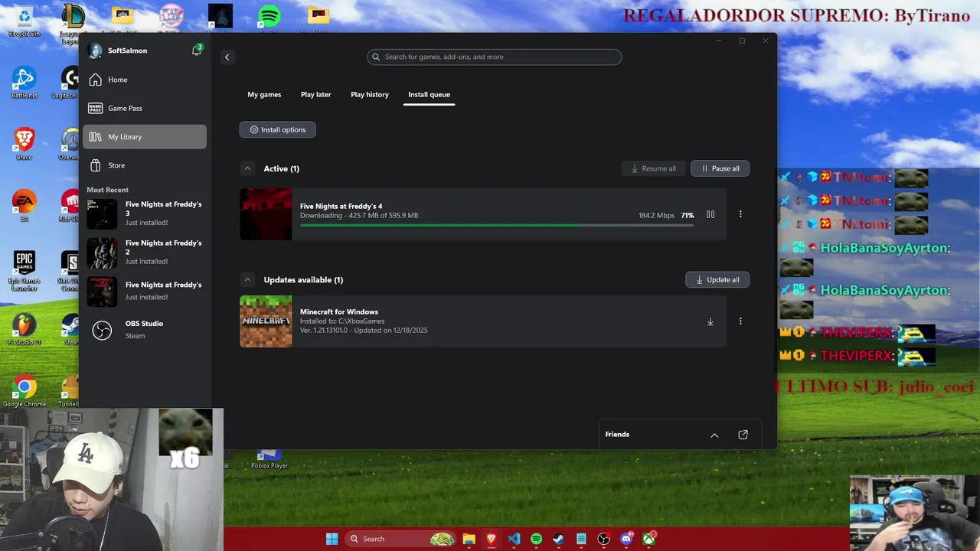Open Store in sidebar
Screen dimensions: 980x551
[x=145, y=165]
